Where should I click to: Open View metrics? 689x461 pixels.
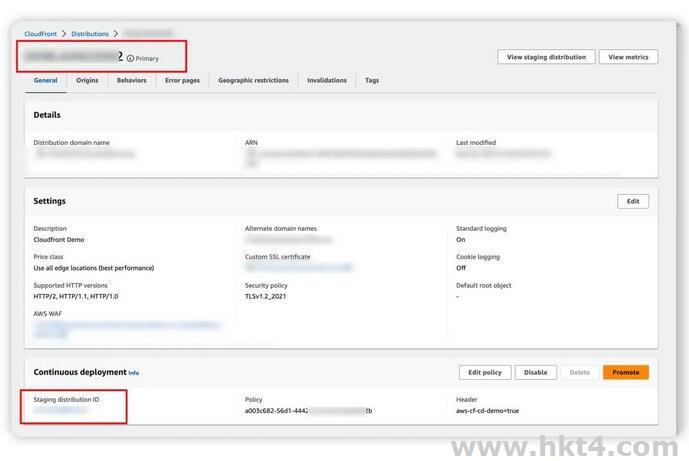[628, 57]
